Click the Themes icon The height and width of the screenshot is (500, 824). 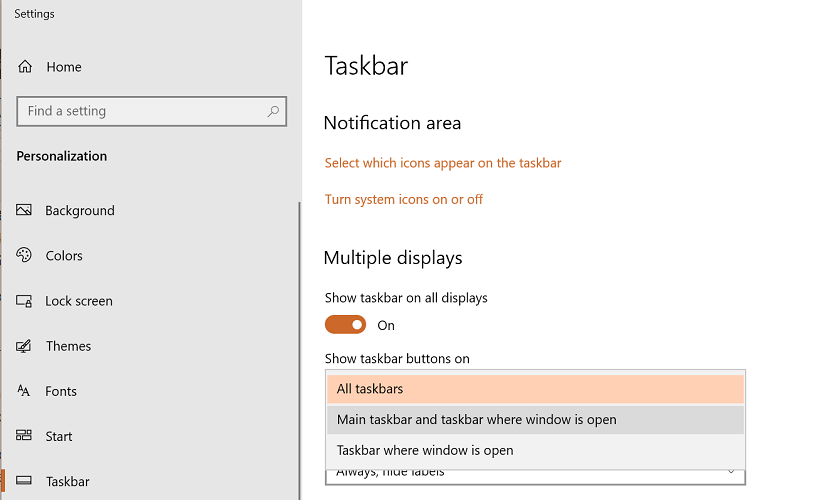24,346
